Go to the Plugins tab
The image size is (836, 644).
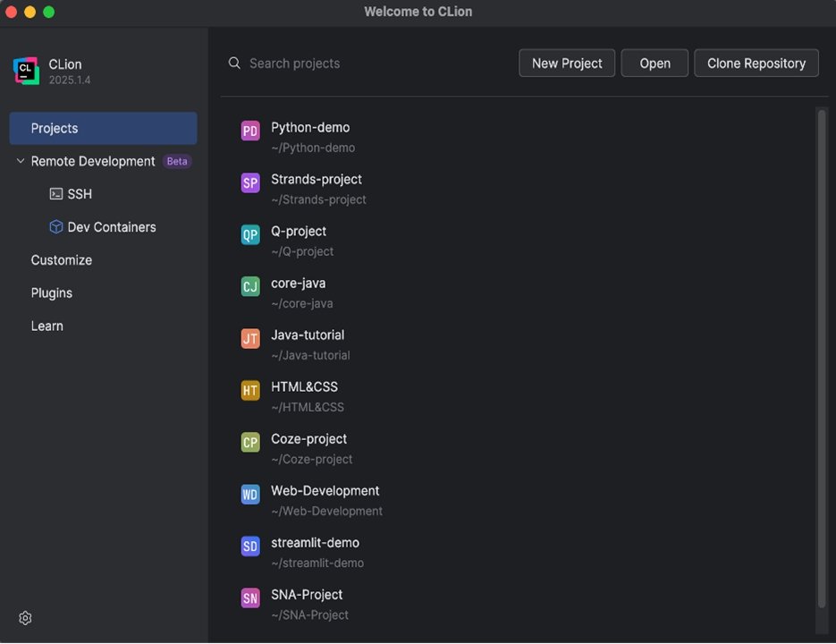tap(51, 292)
